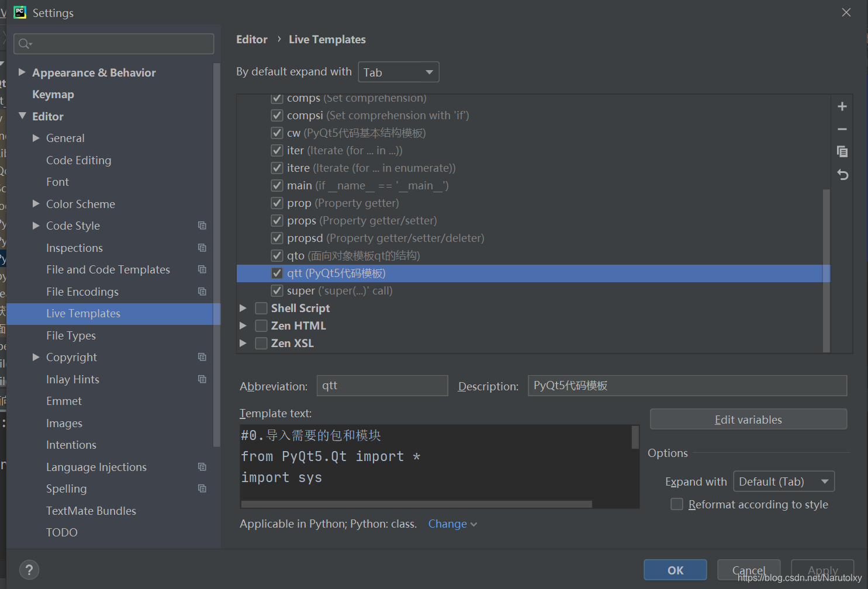Screen dimensions: 868x589
Task: Open TextMate Bundles settings page
Action: (91, 511)
